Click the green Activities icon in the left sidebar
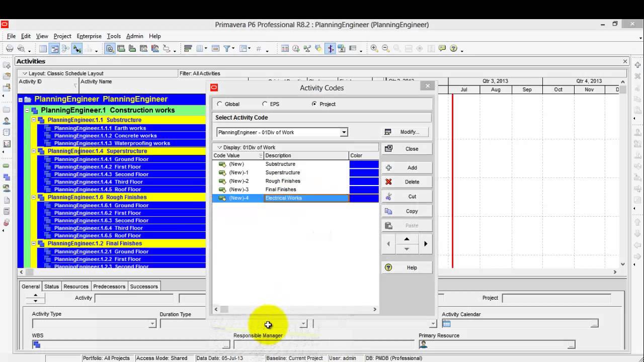This screenshot has width=644, height=362. (7, 165)
